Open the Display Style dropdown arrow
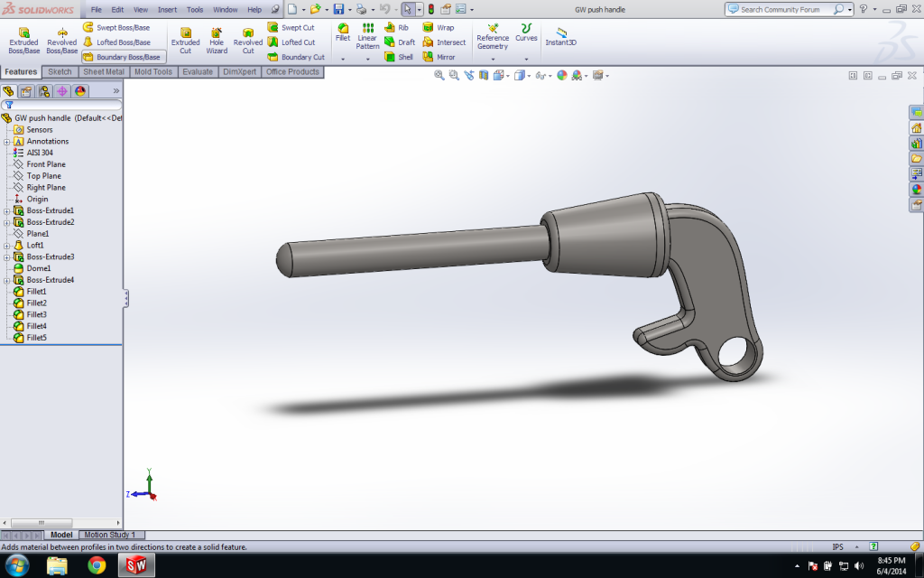The width and height of the screenshot is (924, 578). [x=531, y=76]
